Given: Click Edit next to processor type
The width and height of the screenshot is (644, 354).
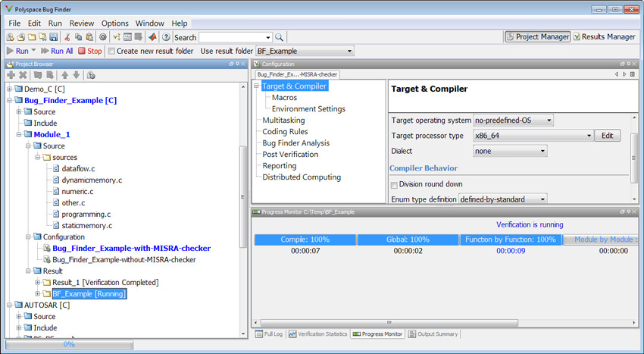Looking at the screenshot, I should pyautogui.click(x=608, y=136).
